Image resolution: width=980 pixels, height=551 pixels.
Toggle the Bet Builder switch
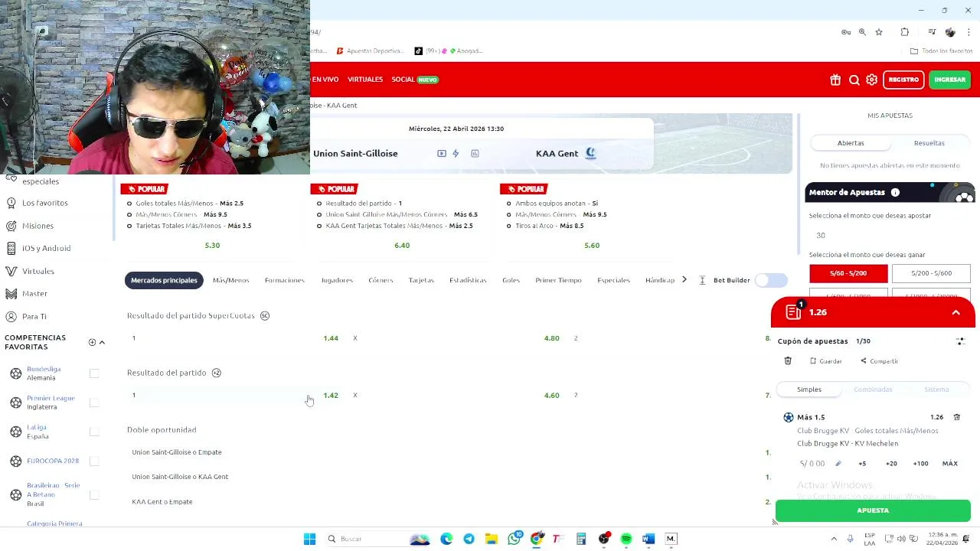(771, 280)
